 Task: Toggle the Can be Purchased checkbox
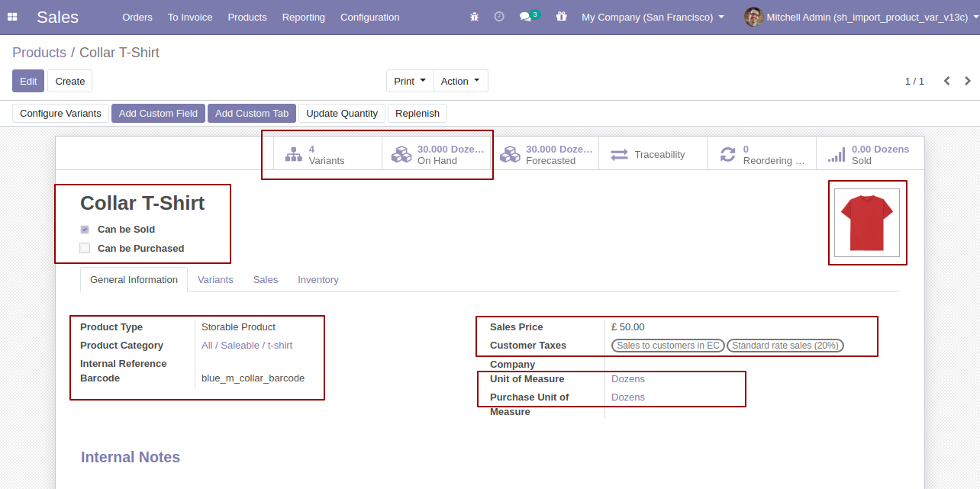click(x=85, y=248)
